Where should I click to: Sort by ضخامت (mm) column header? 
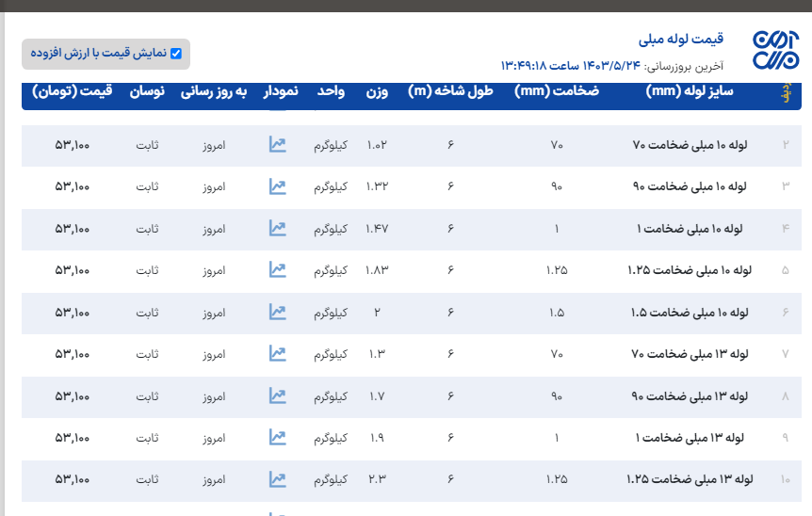[x=557, y=91]
